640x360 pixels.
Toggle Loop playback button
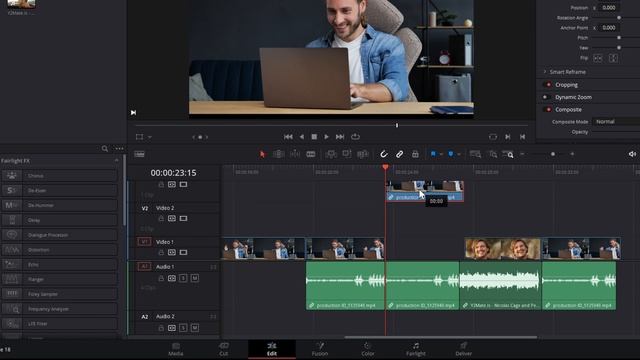[356, 137]
